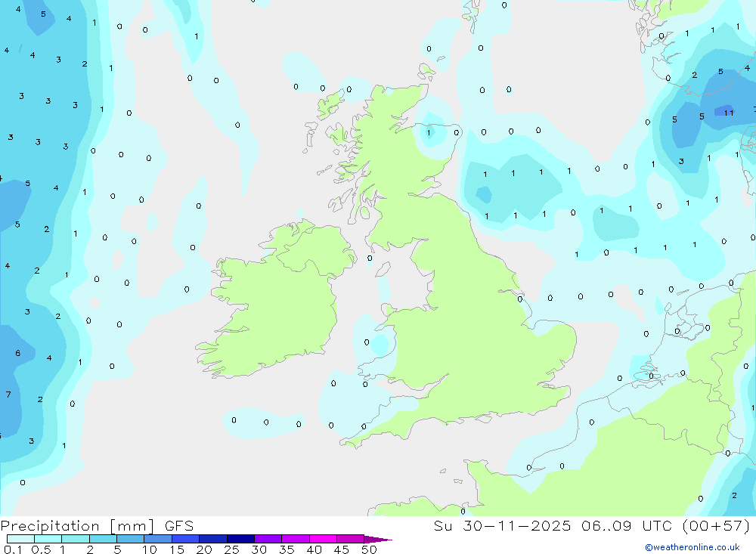Click the "Precipitation" title word
The width and height of the screenshot is (756, 554).
pos(50,526)
